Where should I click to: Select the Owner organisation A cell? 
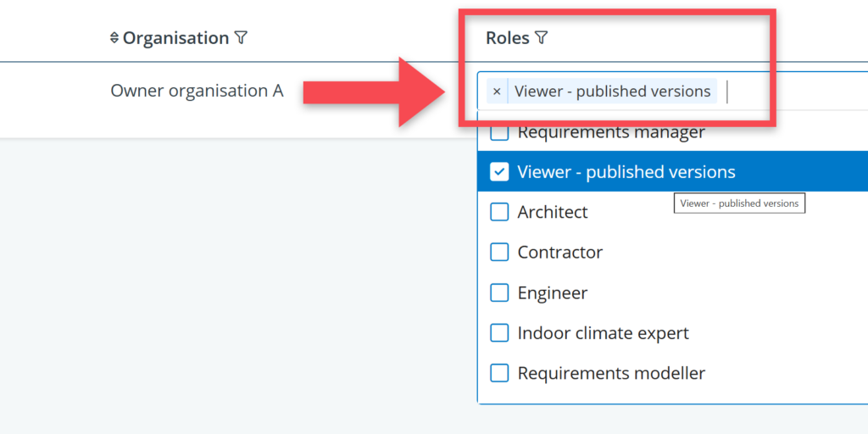click(x=197, y=91)
